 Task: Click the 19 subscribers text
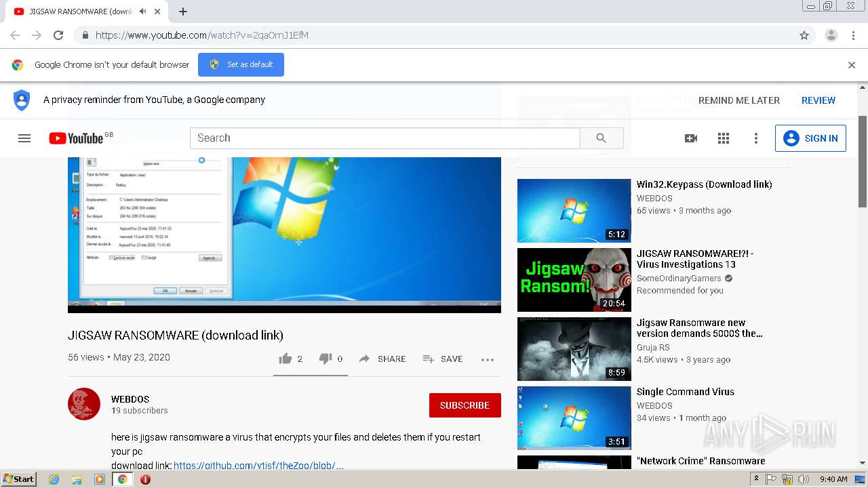pyautogui.click(x=140, y=411)
